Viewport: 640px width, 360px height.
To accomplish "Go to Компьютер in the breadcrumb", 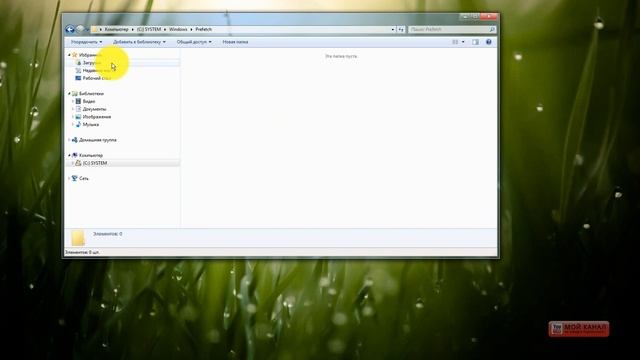I will point(116,29).
